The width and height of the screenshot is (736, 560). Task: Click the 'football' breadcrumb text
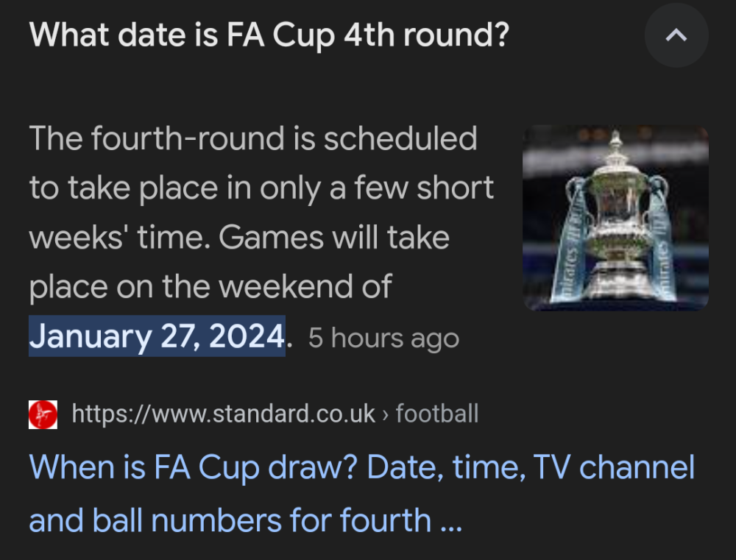click(x=437, y=414)
